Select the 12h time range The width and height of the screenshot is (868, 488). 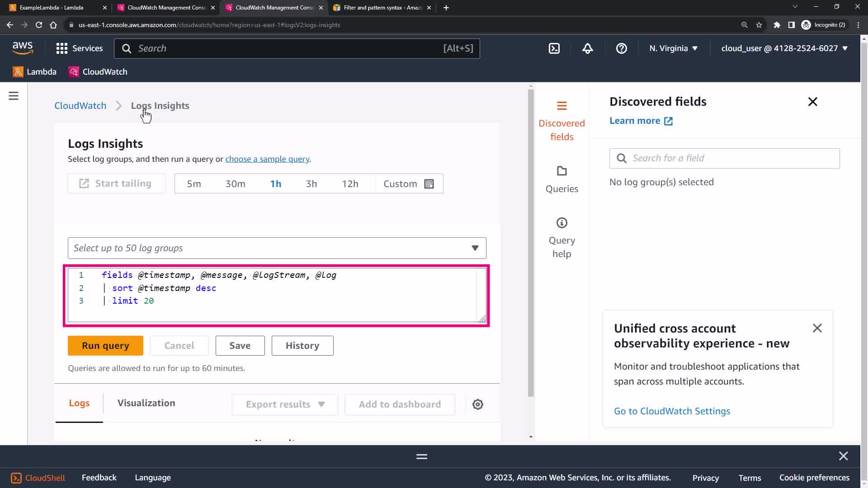350,184
